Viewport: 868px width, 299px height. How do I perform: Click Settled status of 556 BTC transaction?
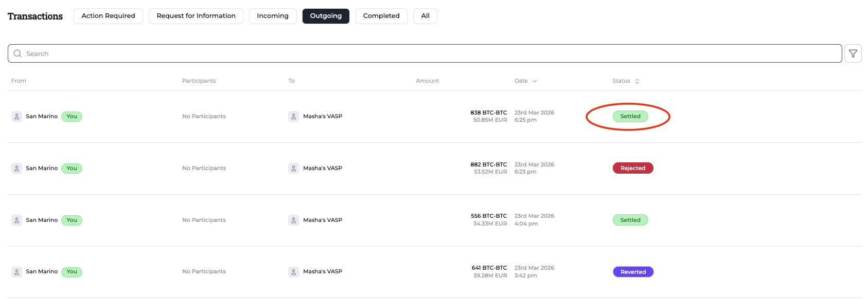click(630, 220)
